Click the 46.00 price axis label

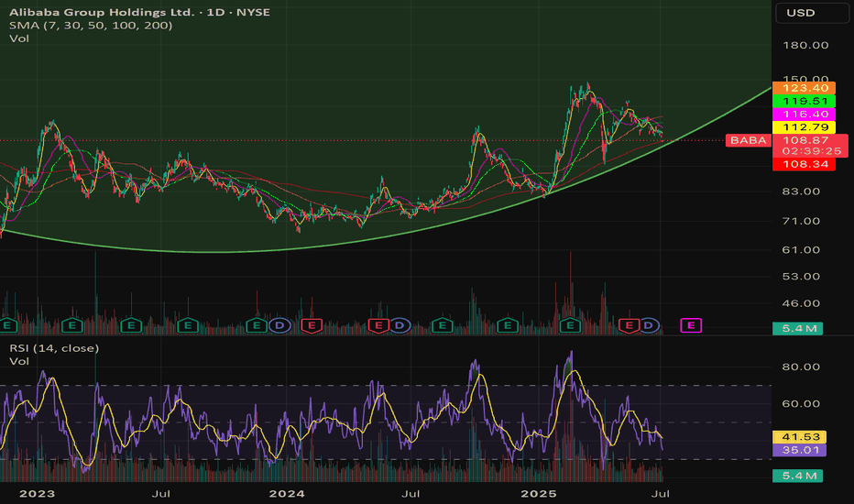[x=801, y=303]
